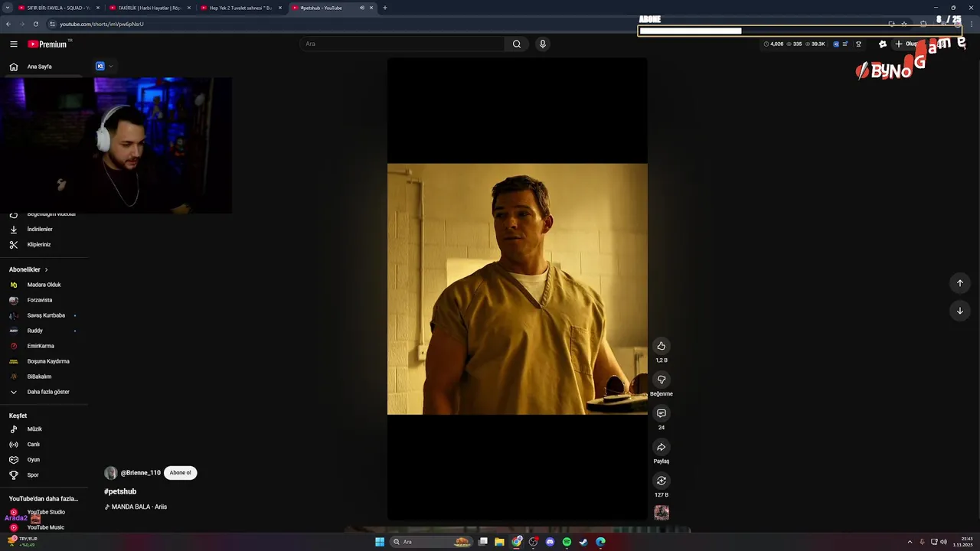Screen dimensions: 980x551
Task: Remix the Short with 127 B icon
Action: [x=661, y=481]
